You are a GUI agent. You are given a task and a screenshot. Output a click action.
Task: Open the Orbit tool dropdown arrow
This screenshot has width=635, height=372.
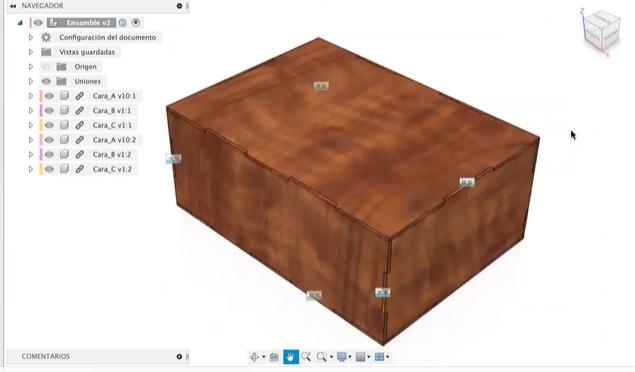pyautogui.click(x=264, y=357)
